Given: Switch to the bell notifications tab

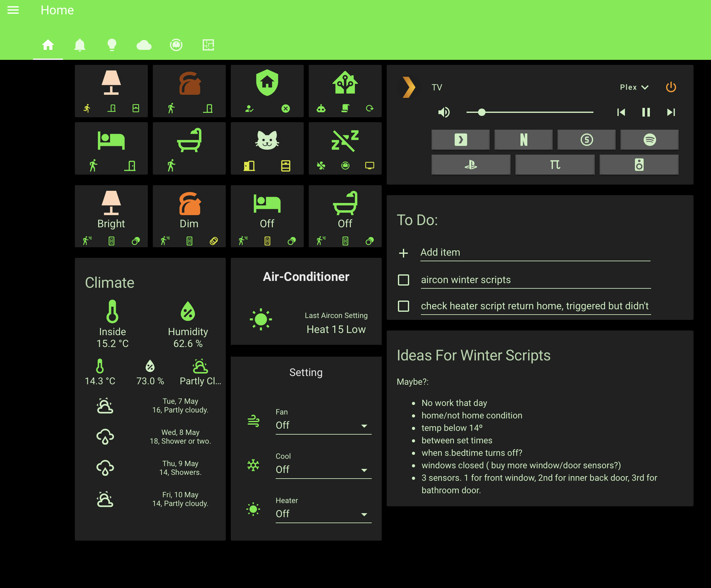Looking at the screenshot, I should (80, 45).
